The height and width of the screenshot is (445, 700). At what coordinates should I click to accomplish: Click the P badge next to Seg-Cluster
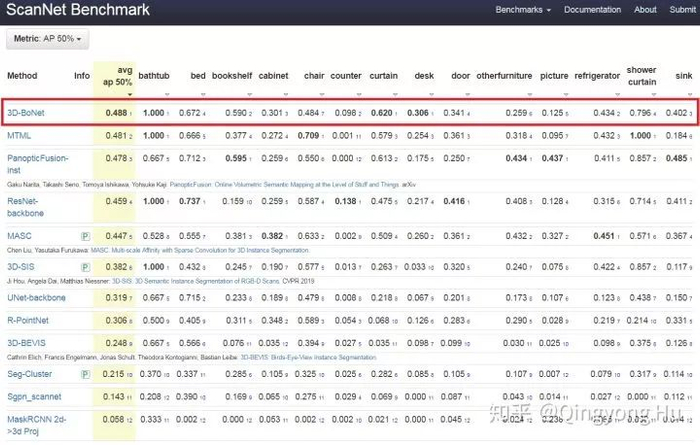85,374
